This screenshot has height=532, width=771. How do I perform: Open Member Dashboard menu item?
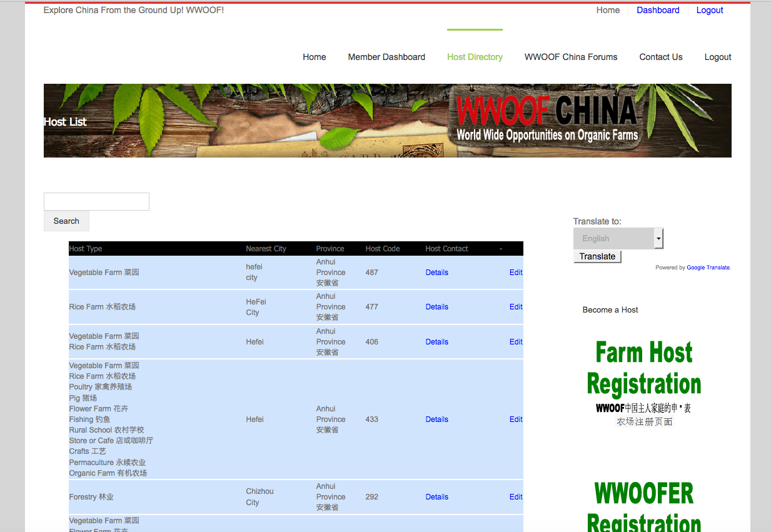click(x=386, y=57)
